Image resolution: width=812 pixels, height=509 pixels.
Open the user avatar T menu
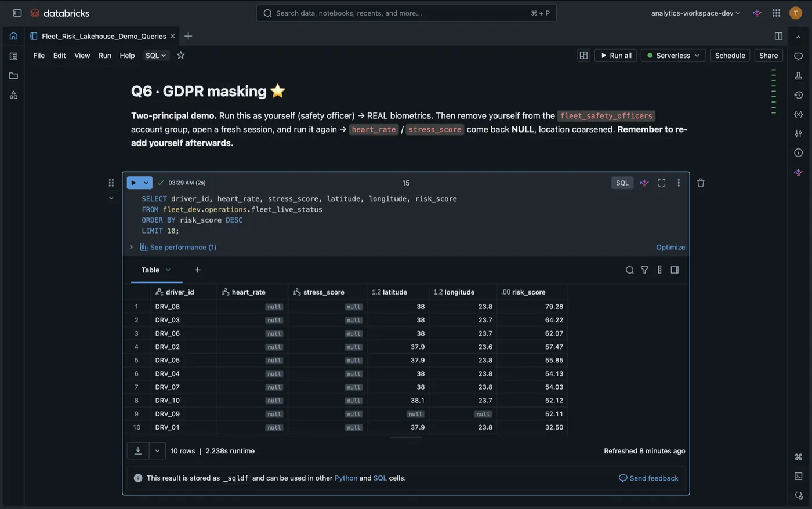pos(796,13)
